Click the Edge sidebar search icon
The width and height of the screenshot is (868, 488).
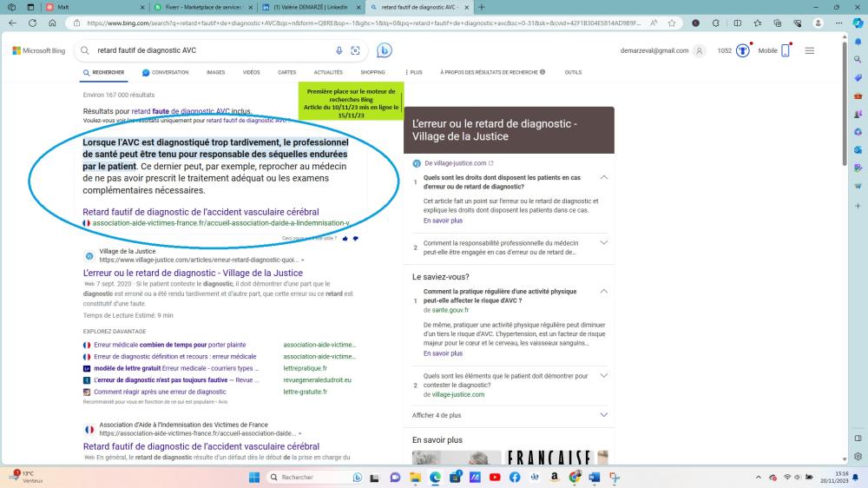pos(858,59)
